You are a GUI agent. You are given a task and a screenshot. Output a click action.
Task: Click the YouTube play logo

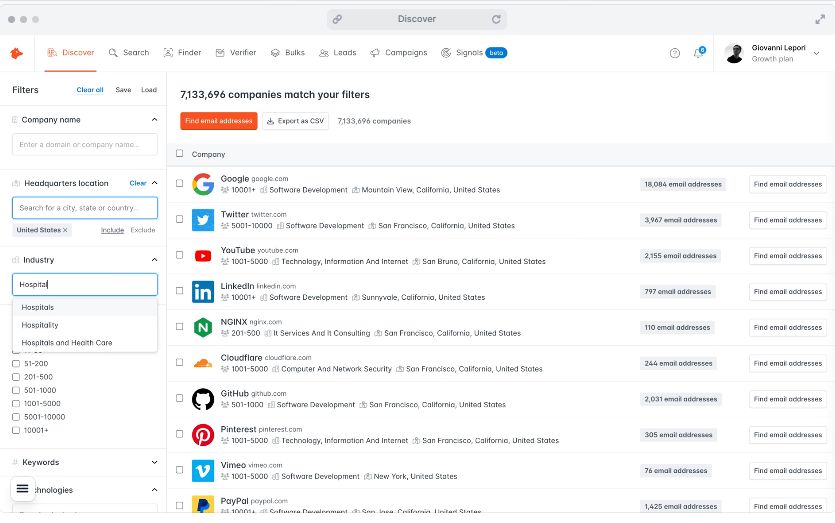tap(203, 256)
